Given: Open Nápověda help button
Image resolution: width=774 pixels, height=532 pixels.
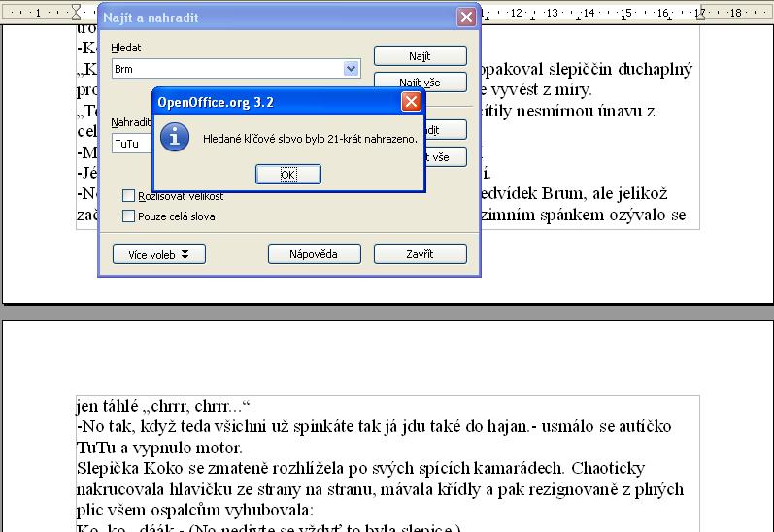Looking at the screenshot, I should (314, 254).
